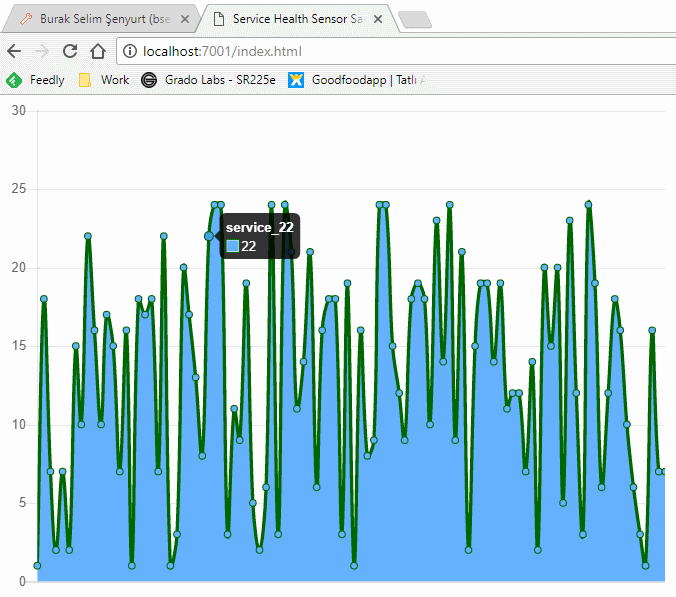The height and width of the screenshot is (597, 676).
Task: Select the Service Health Sensor tab
Action: [290, 18]
